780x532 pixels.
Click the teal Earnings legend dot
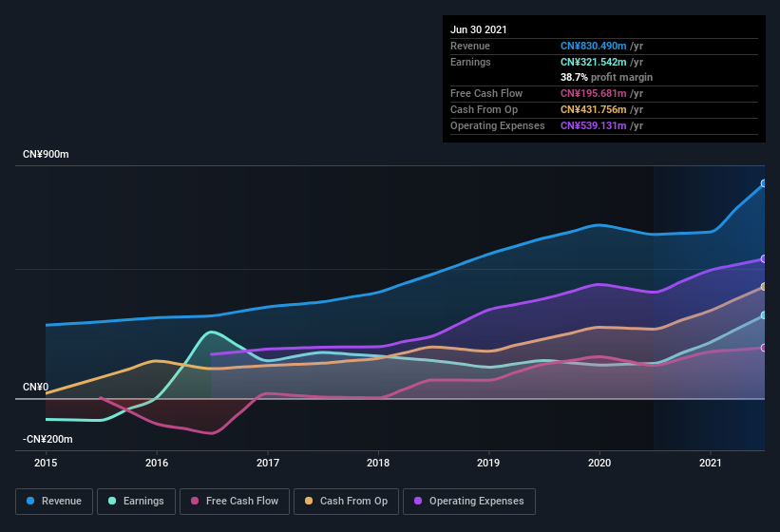coord(113,501)
